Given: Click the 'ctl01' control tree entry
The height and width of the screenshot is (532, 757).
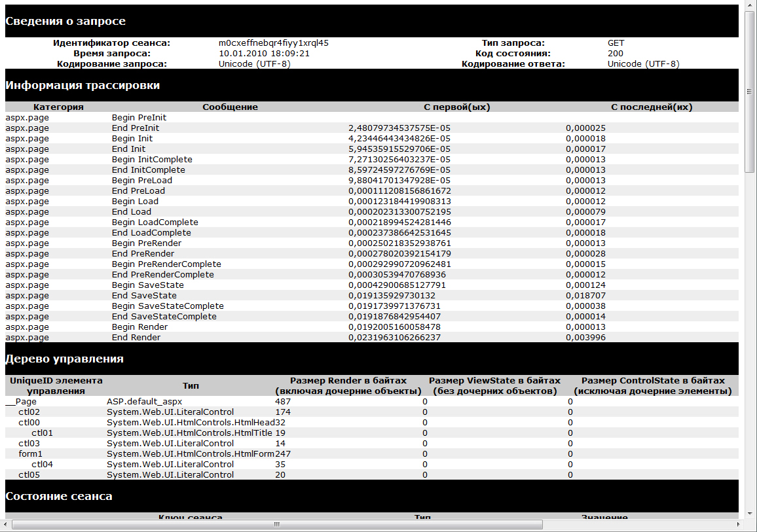Looking at the screenshot, I should coord(43,433).
